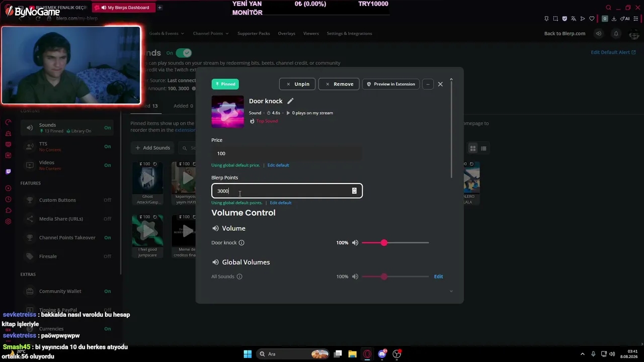Toggle Community Wallet On status
This screenshot has width=644, height=362.
tap(107, 291)
